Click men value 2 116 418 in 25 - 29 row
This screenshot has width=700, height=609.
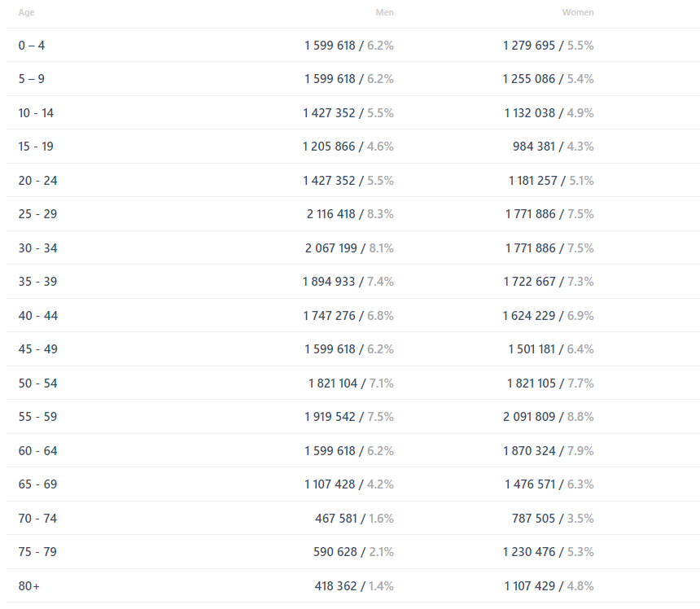[330, 214]
